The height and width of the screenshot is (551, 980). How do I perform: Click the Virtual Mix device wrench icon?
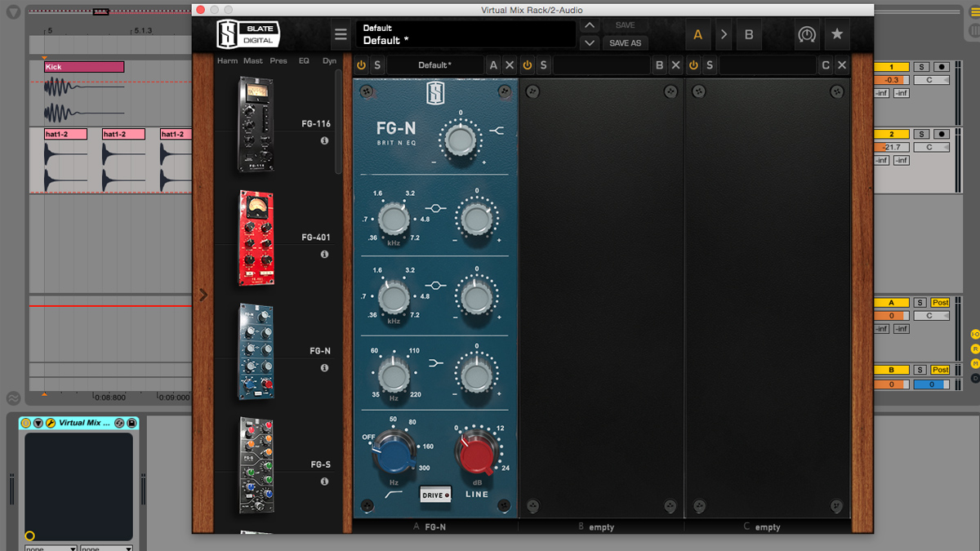click(x=50, y=423)
